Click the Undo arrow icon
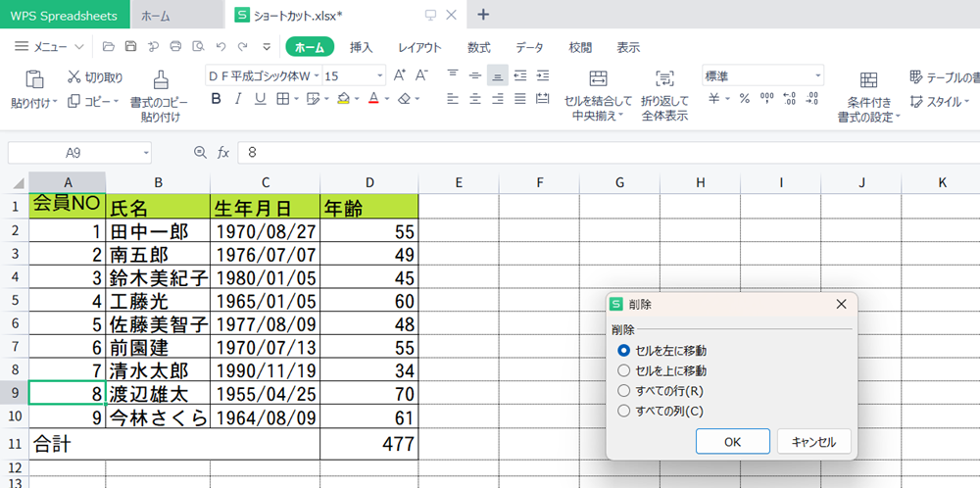980x488 pixels. coord(220,46)
